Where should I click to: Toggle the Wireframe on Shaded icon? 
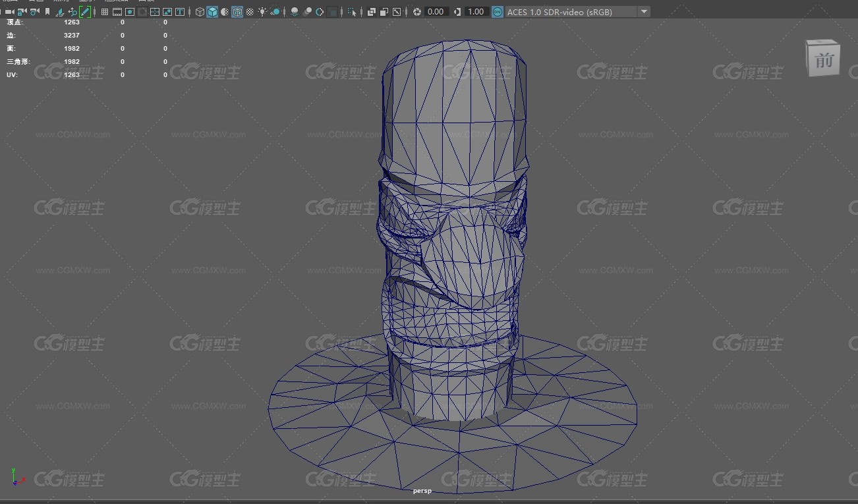pos(237,12)
